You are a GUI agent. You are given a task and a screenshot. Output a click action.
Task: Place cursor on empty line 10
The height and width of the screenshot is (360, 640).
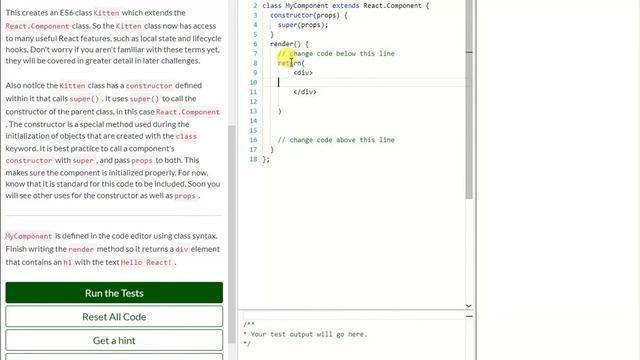363,82
